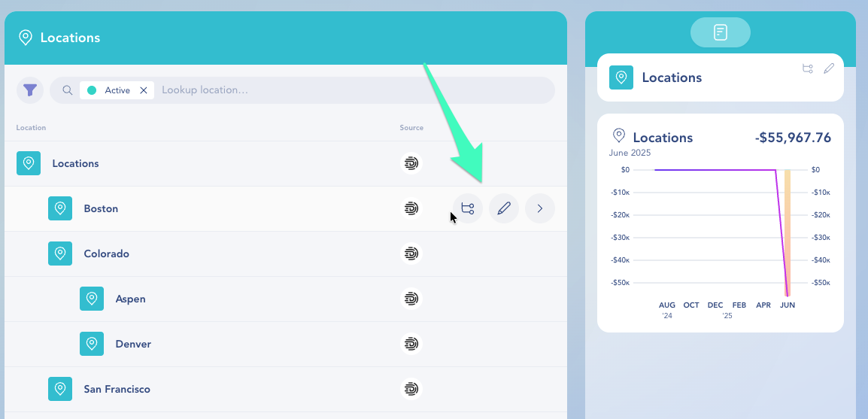Click the Lookup location search field
The width and height of the screenshot is (868, 419).
click(x=354, y=90)
